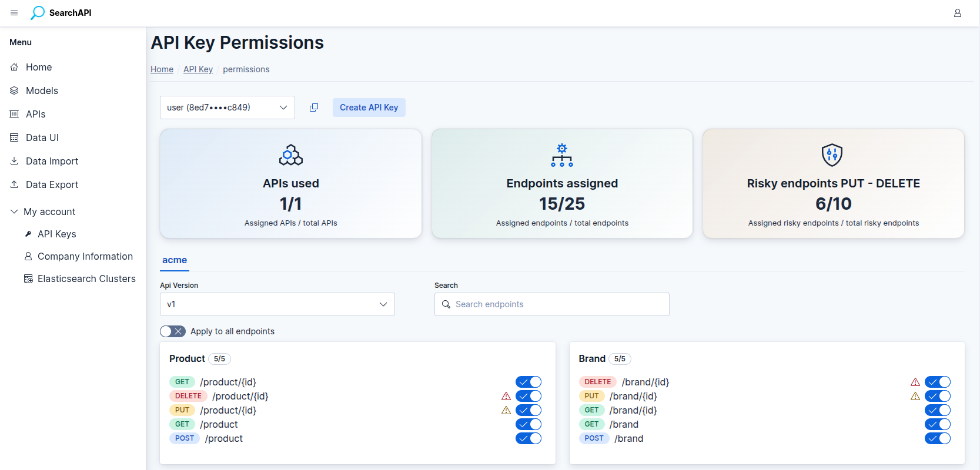This screenshot has width=980, height=470.
Task: Toggle off DELETE /product/{id} permission
Action: [529, 396]
